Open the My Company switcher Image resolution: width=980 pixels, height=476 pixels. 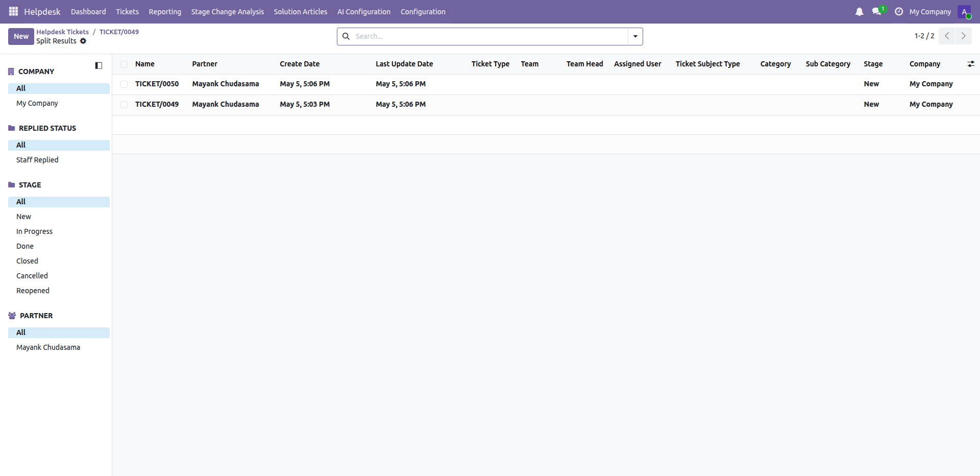tap(930, 12)
